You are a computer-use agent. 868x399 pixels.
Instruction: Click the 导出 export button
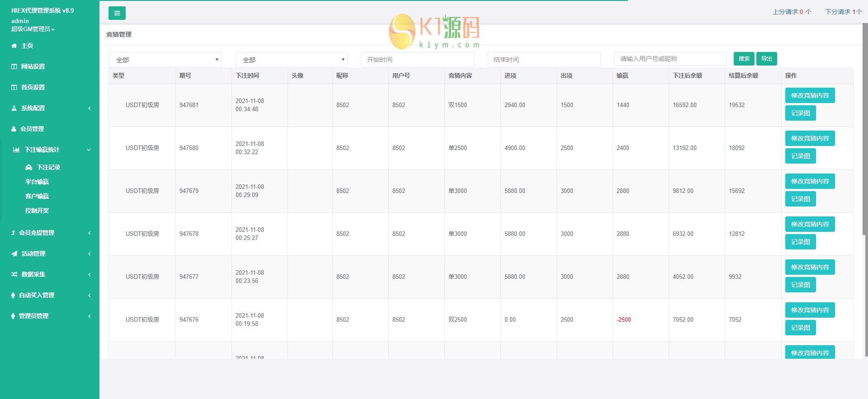click(766, 59)
